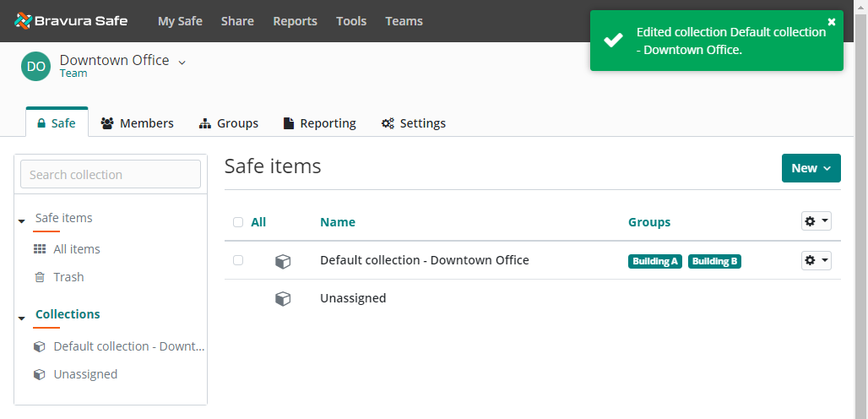Open the header gear options dropdown
Screen dimensions: 868x419
pyautogui.click(x=816, y=221)
